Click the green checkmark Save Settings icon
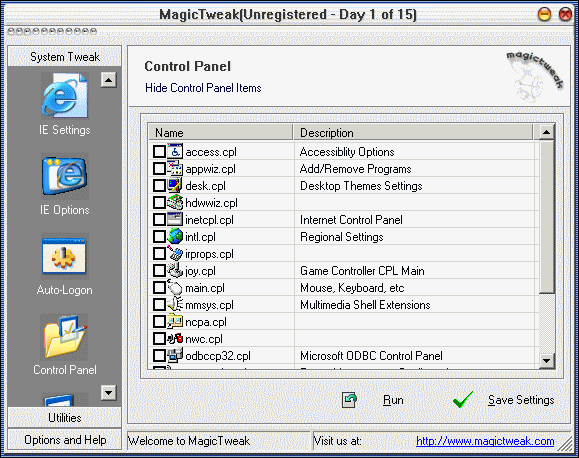 tap(463, 400)
